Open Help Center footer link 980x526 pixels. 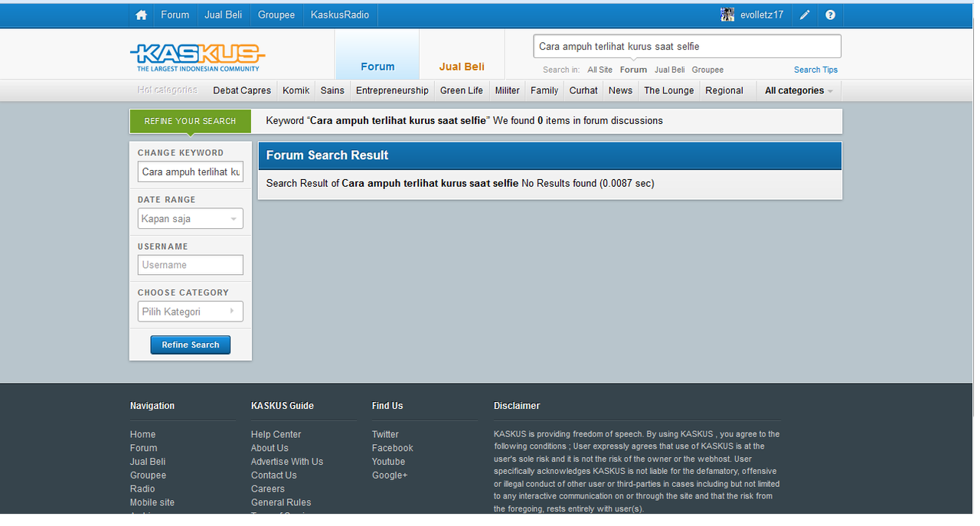pos(276,434)
